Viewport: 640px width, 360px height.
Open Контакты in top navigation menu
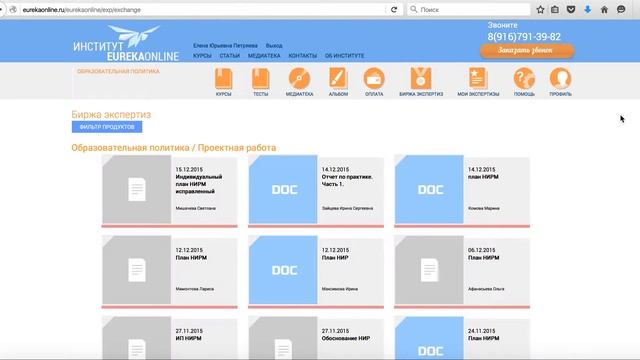coord(302,56)
